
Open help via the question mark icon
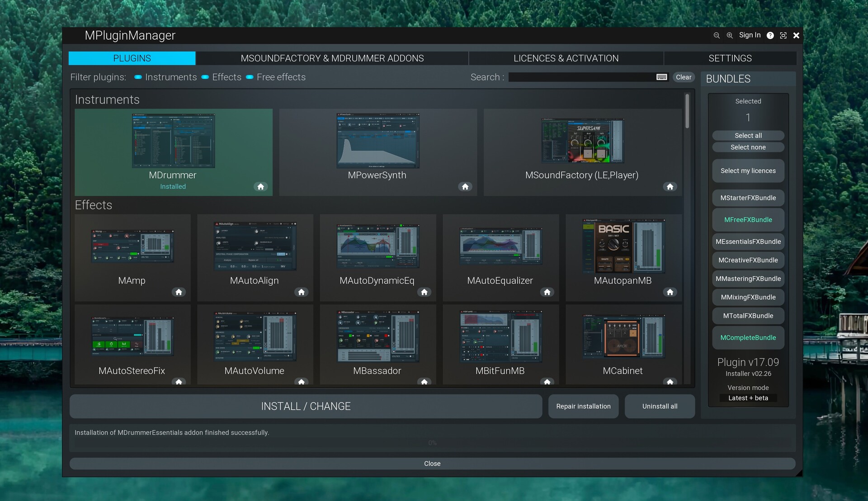coord(770,35)
